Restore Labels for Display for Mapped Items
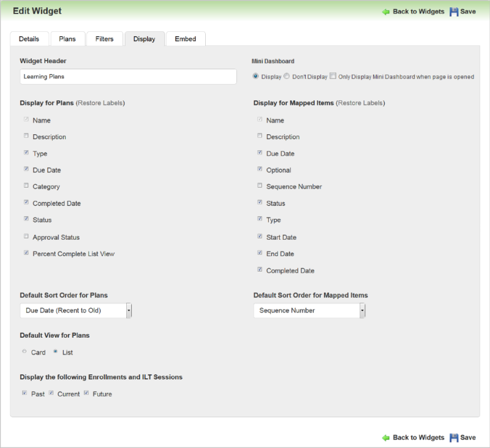 (x=360, y=103)
